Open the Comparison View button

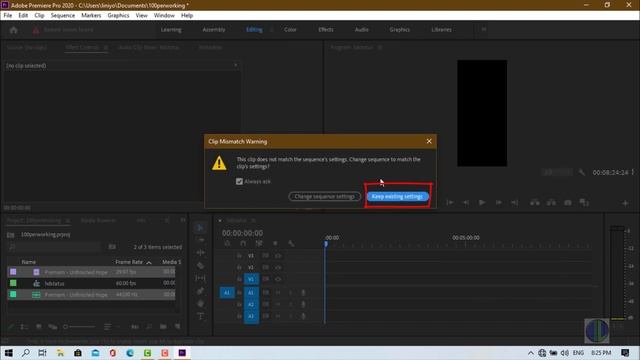(x=584, y=202)
